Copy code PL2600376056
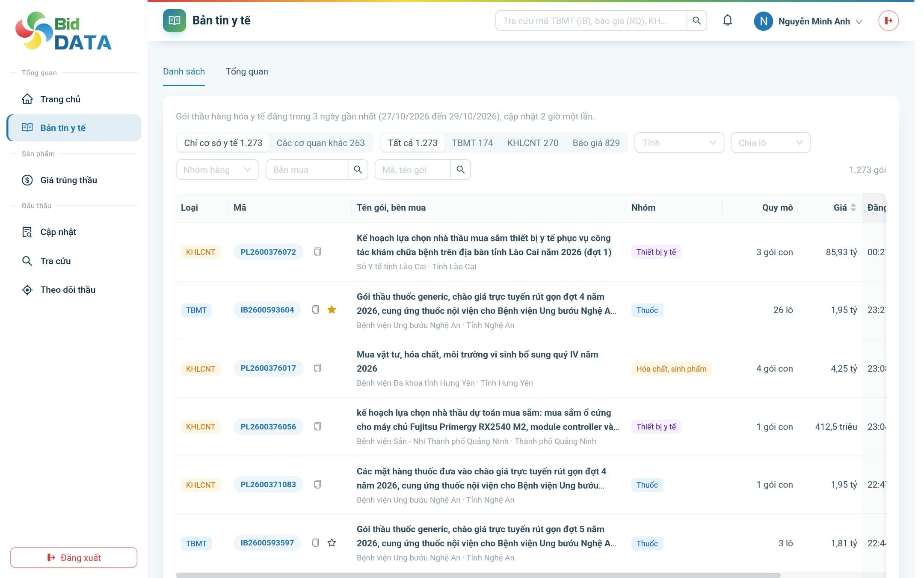Image resolution: width=924 pixels, height=578 pixels. tap(317, 426)
